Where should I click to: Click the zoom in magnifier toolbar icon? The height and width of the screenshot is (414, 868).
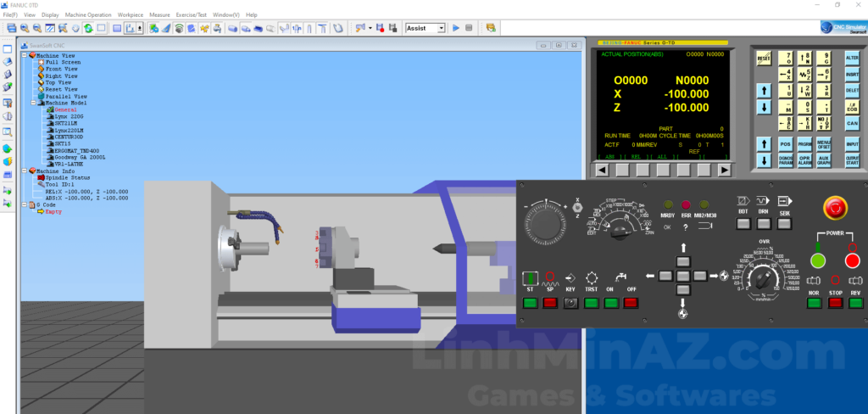(25, 28)
